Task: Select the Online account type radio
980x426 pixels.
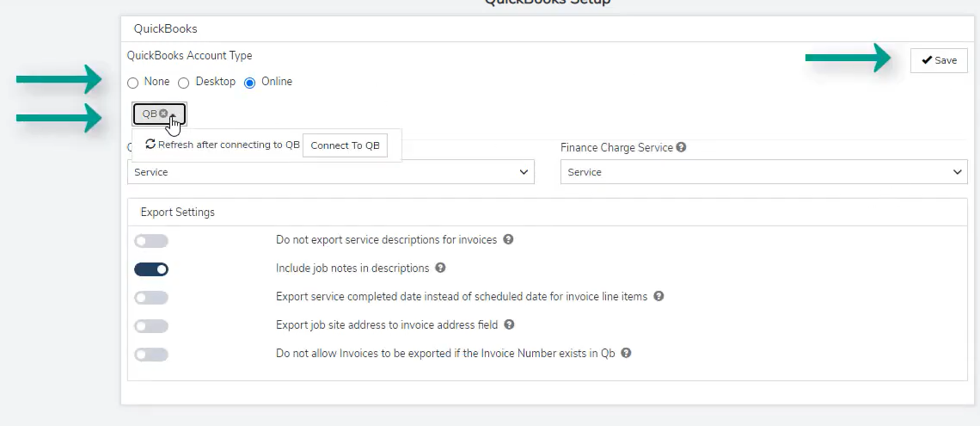Action: pyautogui.click(x=250, y=83)
